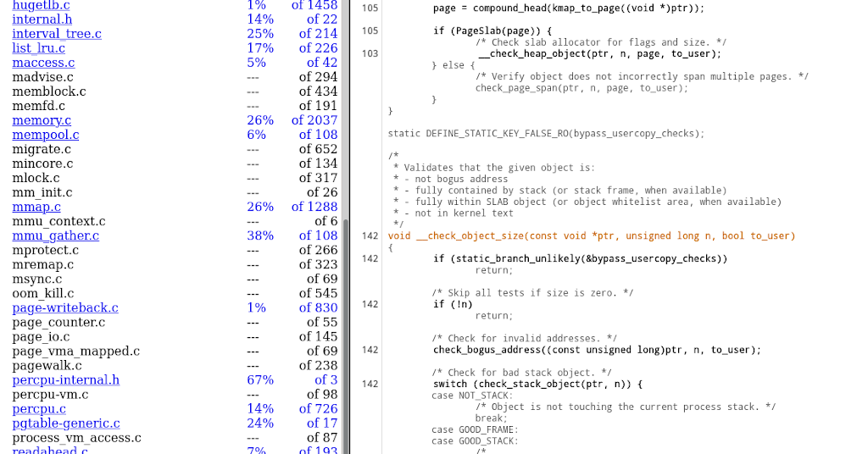The height and width of the screenshot is (454, 868).
Task: Open the mempool.c file link
Action: tap(46, 135)
